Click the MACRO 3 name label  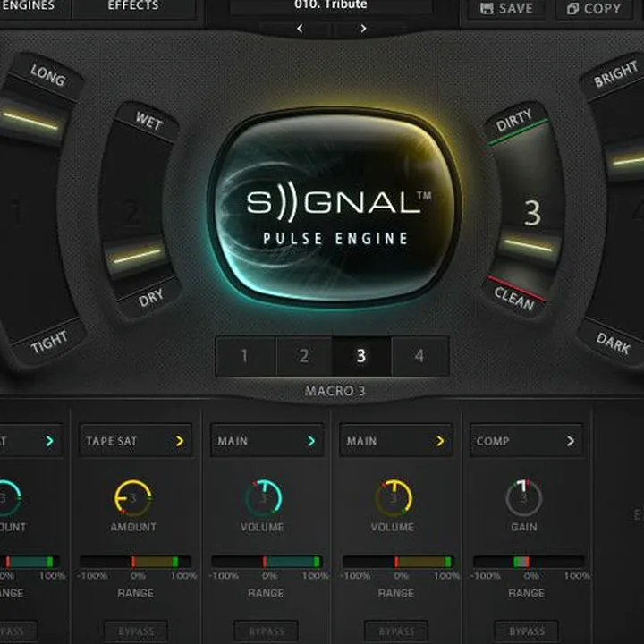click(x=335, y=391)
